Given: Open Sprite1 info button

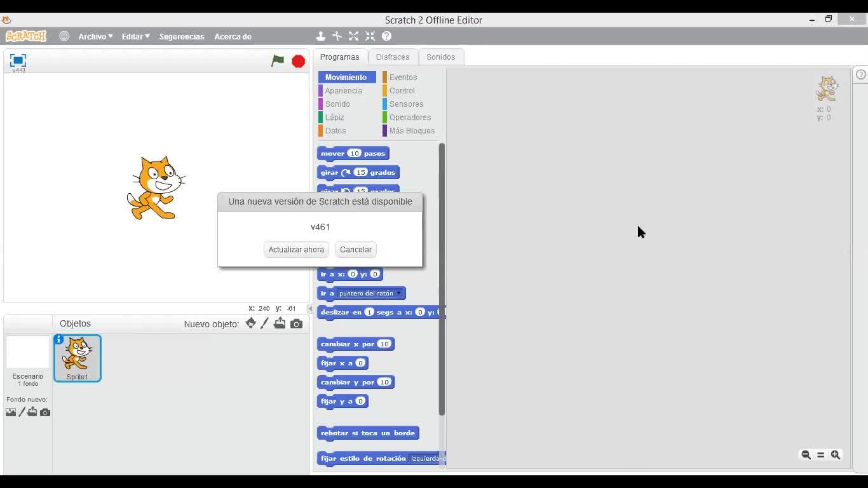Looking at the screenshot, I should (x=58, y=339).
